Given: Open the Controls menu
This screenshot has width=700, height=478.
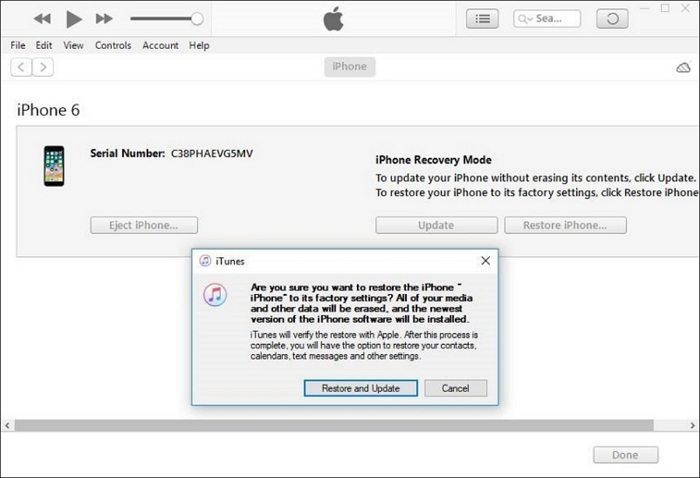Looking at the screenshot, I should coord(113,46).
